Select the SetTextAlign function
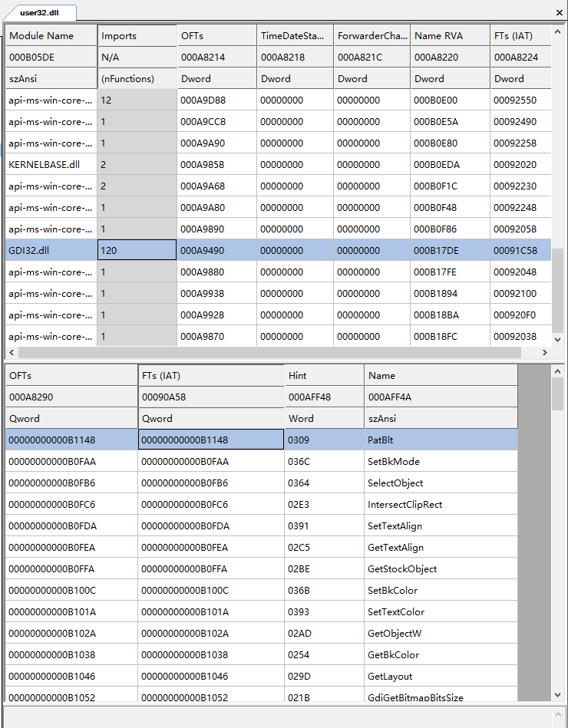The height and width of the screenshot is (728, 568). pyautogui.click(x=262, y=526)
